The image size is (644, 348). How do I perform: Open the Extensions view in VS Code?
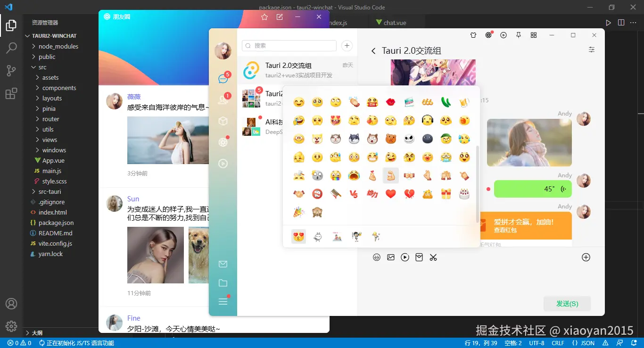point(11,93)
